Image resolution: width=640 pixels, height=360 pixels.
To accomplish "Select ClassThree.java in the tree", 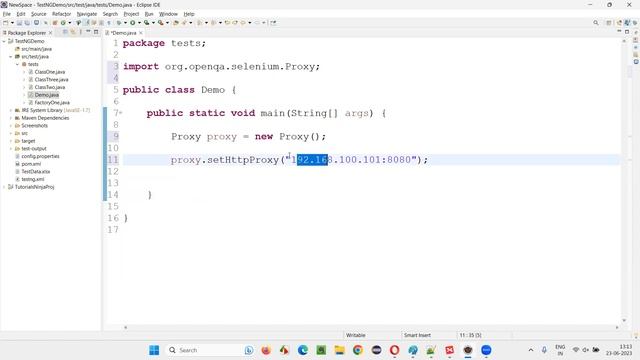I will click(x=51, y=80).
